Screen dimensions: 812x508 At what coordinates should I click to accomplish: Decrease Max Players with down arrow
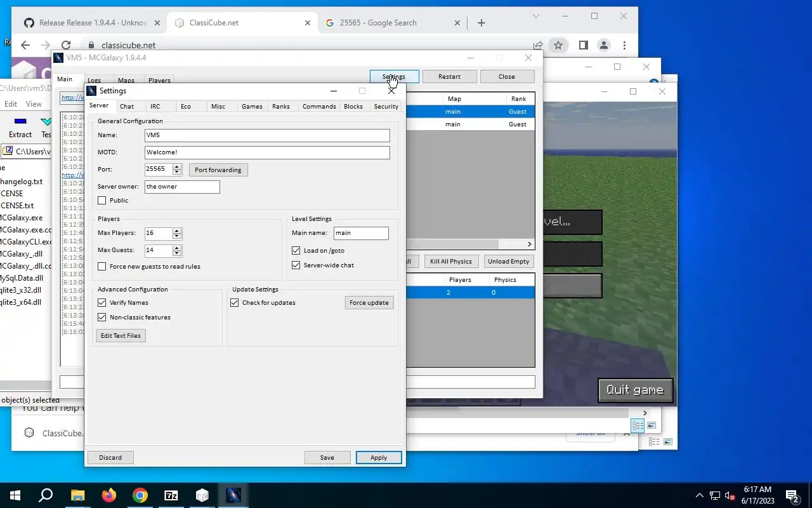click(177, 236)
